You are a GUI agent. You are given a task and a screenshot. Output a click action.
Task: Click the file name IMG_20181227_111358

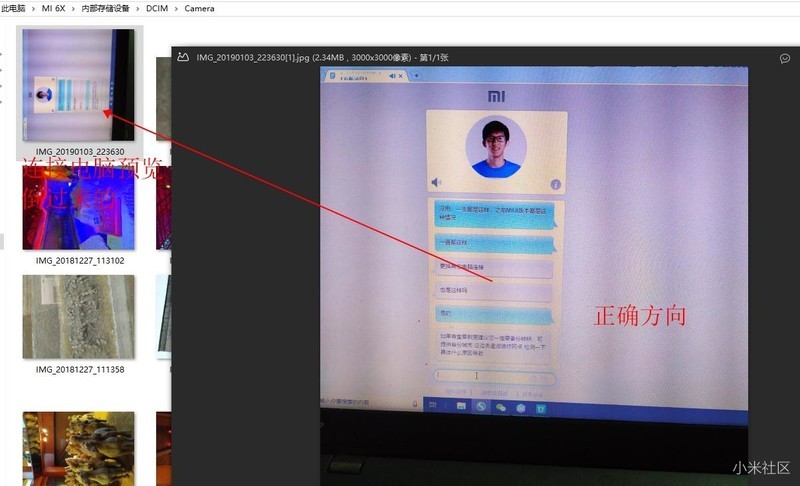[x=80, y=369]
